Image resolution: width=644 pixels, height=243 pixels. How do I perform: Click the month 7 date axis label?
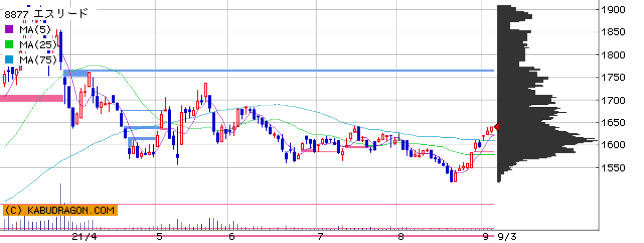pyautogui.click(x=320, y=236)
